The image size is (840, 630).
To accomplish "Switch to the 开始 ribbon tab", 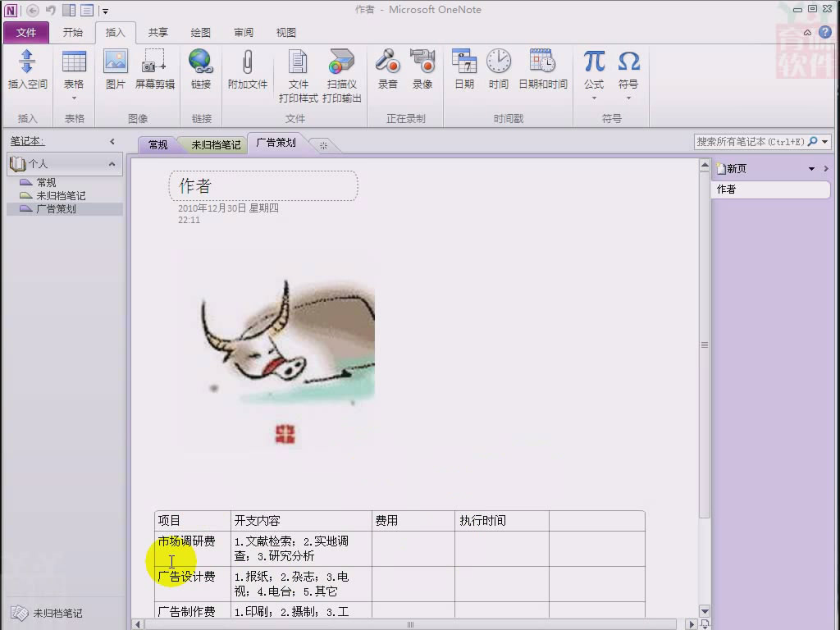I will pyautogui.click(x=73, y=33).
